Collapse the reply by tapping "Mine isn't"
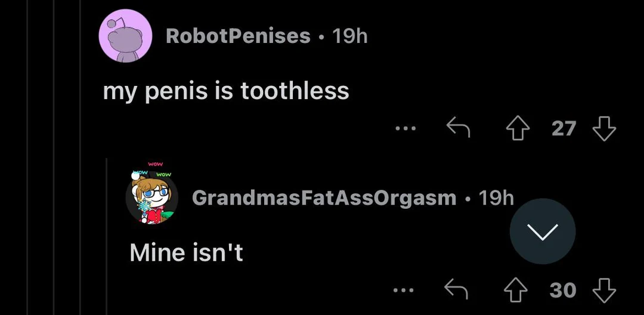The image size is (644, 315). pyautogui.click(x=186, y=253)
